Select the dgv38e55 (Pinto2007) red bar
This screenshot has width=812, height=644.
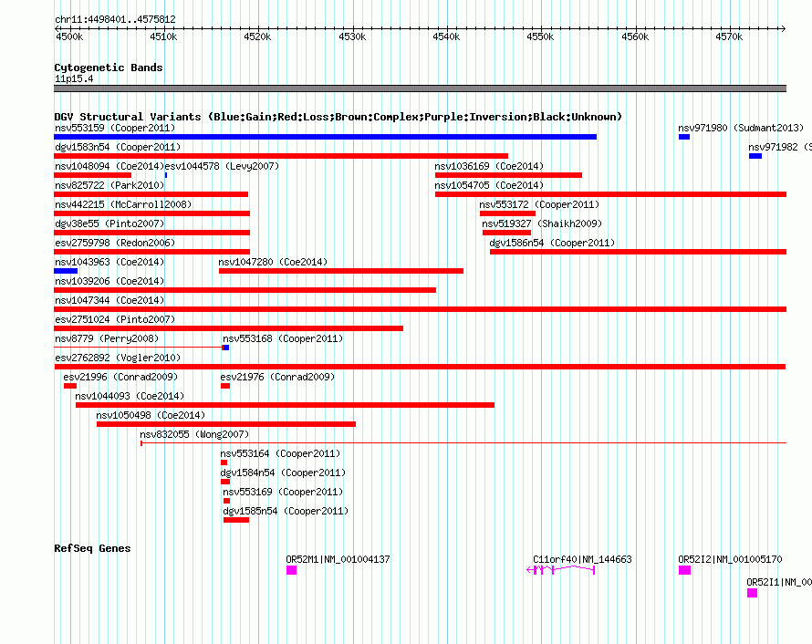[x=151, y=233]
